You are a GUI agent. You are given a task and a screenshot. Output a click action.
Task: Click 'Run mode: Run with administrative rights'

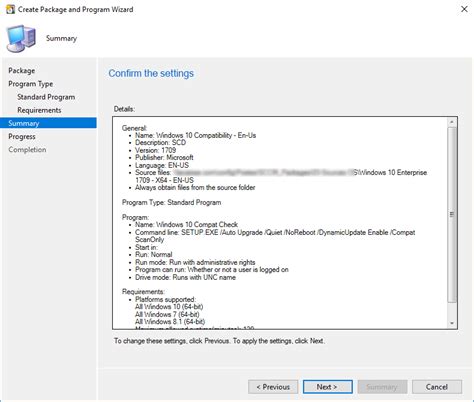tap(195, 262)
